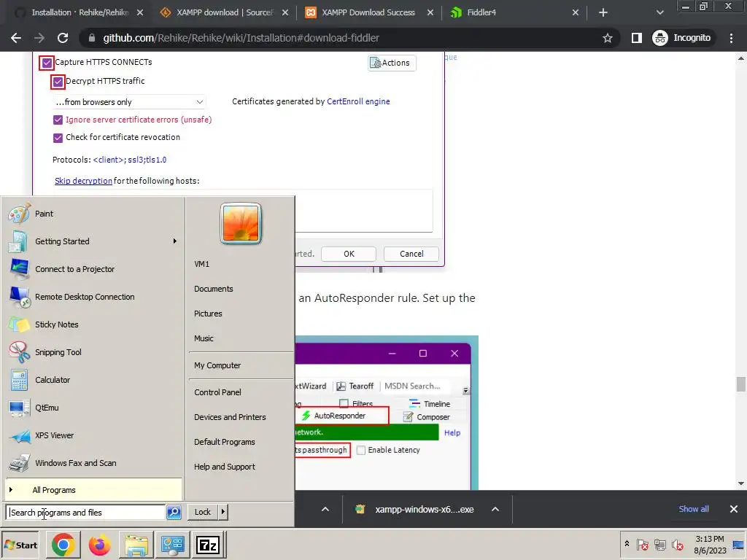
Task: Open Chrome's three-dot menu
Action: 731,38
